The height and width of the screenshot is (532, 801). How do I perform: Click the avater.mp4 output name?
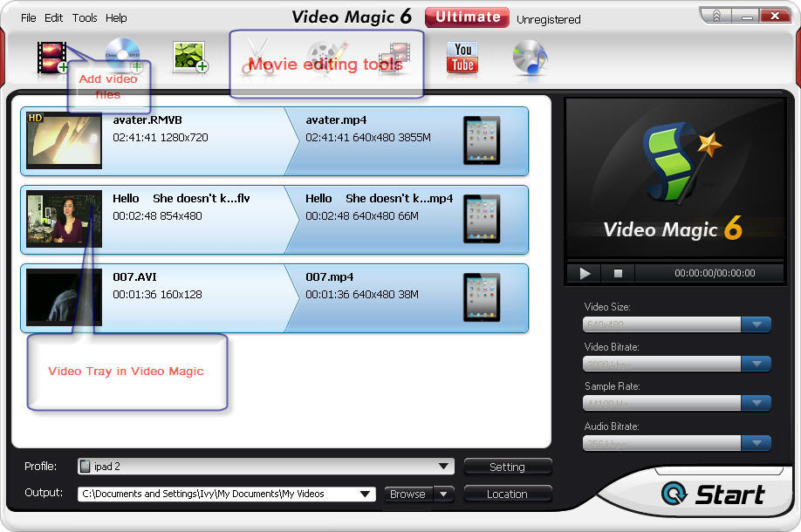[x=336, y=120]
